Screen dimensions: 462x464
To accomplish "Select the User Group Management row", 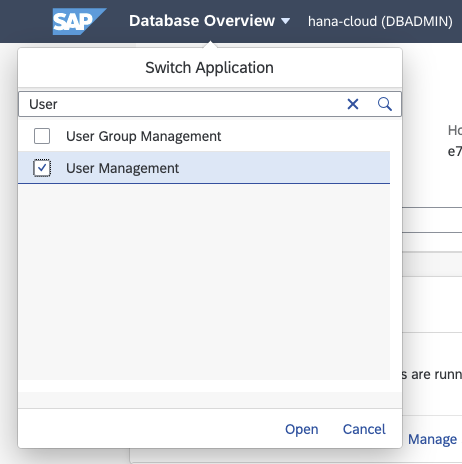I will (204, 136).
